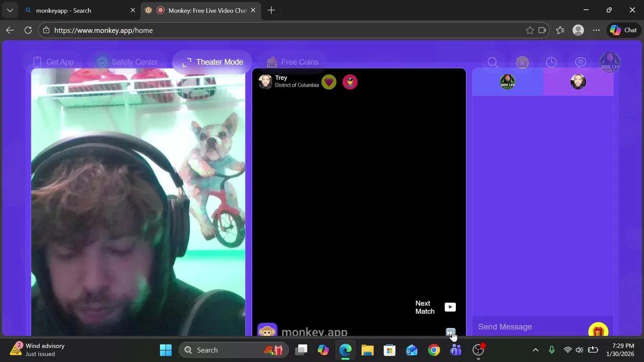Screen dimensions: 644x362
Task: Click the microphone tray indicator
Action: coord(551,350)
